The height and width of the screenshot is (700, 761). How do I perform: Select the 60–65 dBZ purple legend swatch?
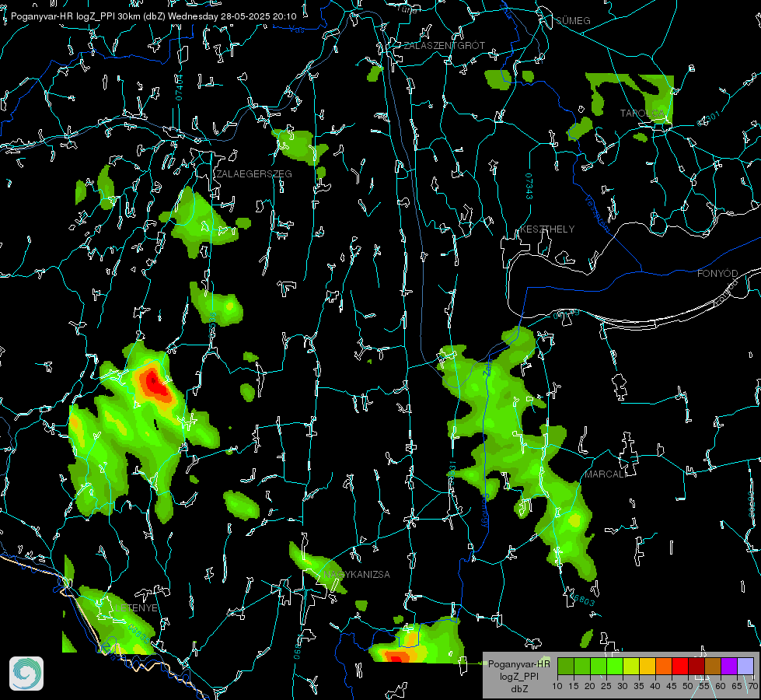pyautogui.click(x=729, y=666)
